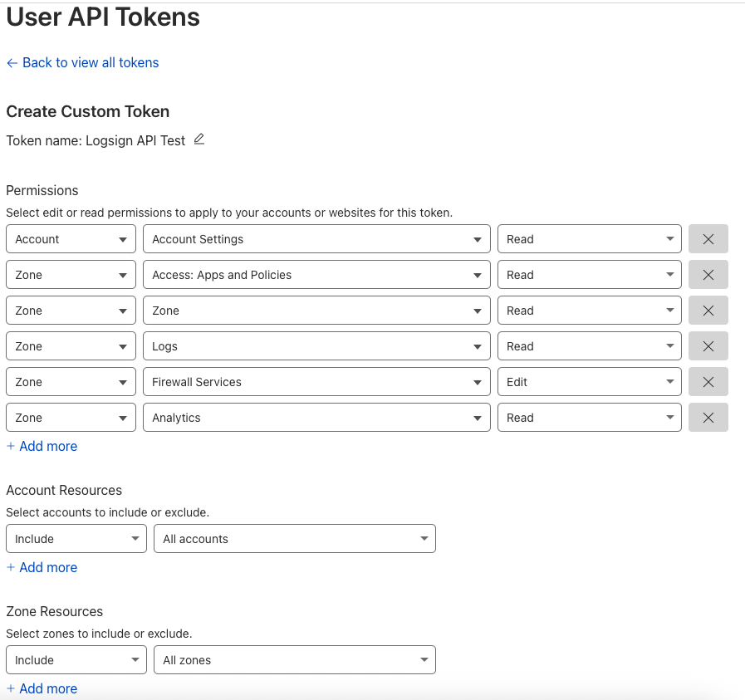Change the Read access level for Analytics
Screen dimensions: 745x700
pyautogui.click(x=589, y=417)
